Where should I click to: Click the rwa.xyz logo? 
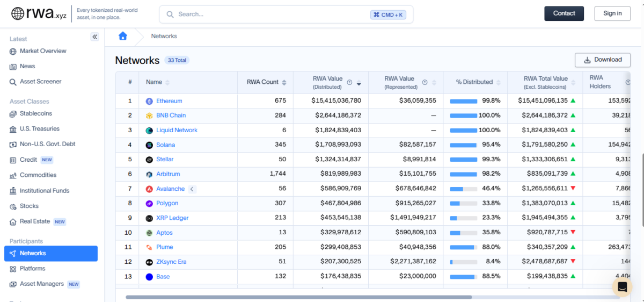39,14
